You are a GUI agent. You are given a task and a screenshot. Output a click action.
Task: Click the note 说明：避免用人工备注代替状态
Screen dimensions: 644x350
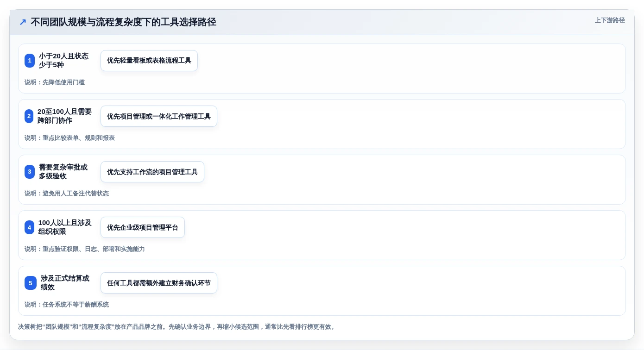coord(67,194)
